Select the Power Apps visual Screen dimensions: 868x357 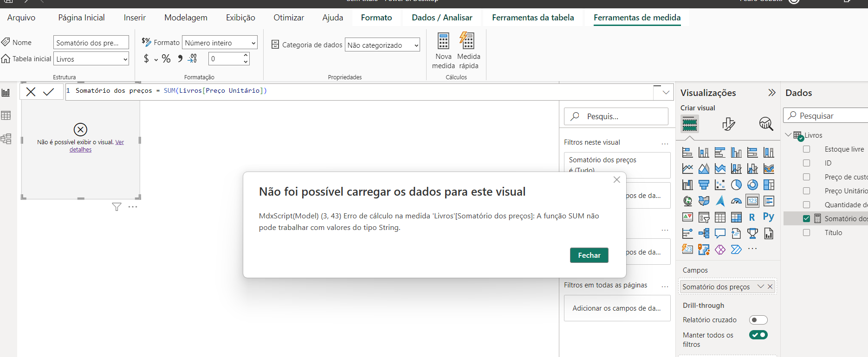pos(720,249)
